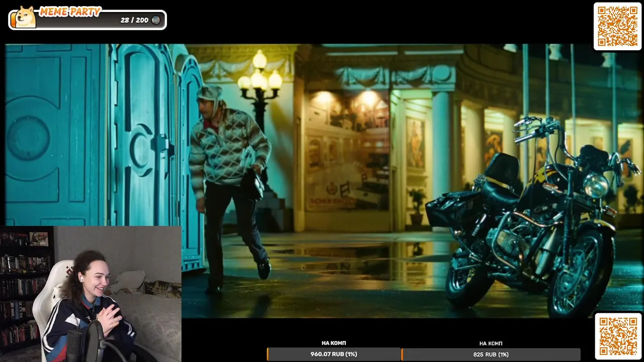Click the QR code at top right
Screen dimensions: 644x362
[617, 26]
